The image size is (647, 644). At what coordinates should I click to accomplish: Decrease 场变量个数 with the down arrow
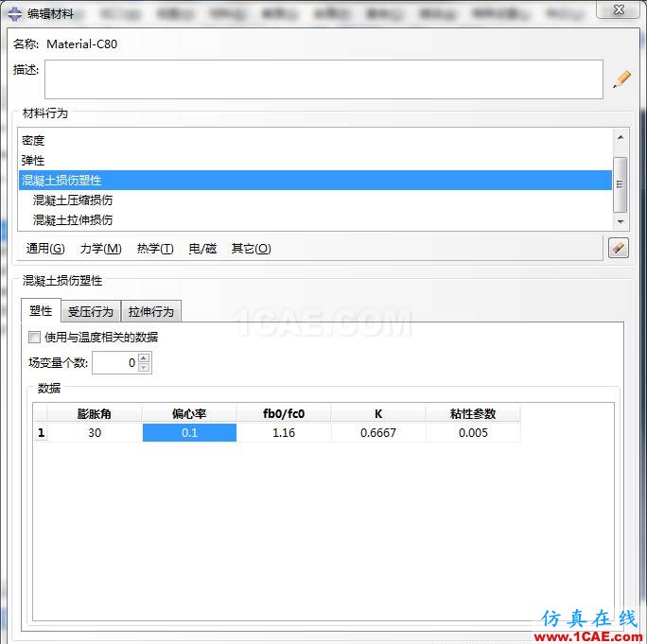click(144, 367)
